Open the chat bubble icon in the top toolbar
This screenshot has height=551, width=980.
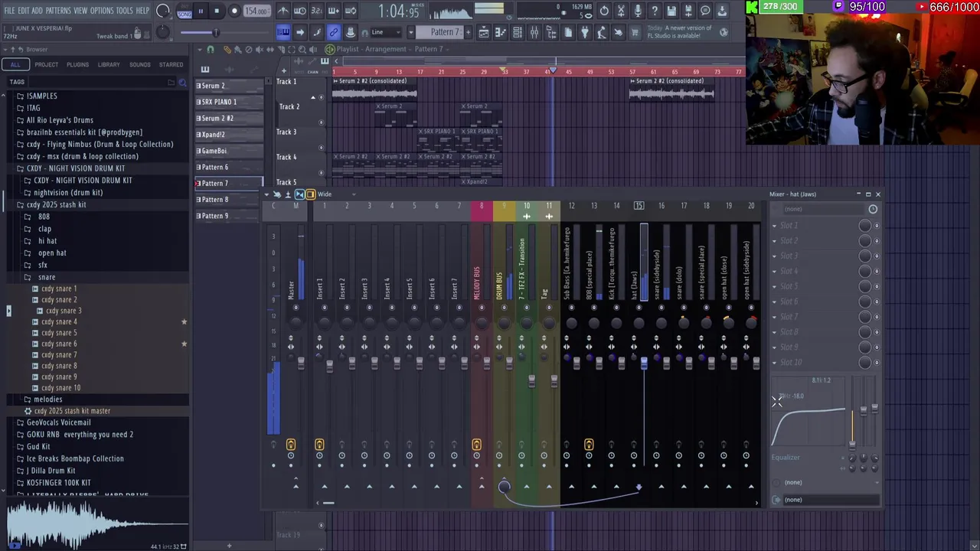coord(705,11)
